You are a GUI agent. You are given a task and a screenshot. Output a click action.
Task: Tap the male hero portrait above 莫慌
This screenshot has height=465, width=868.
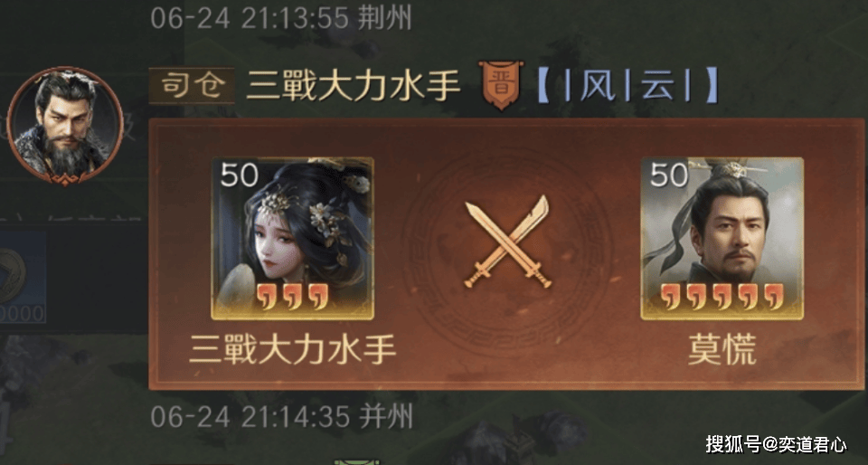[x=722, y=239]
